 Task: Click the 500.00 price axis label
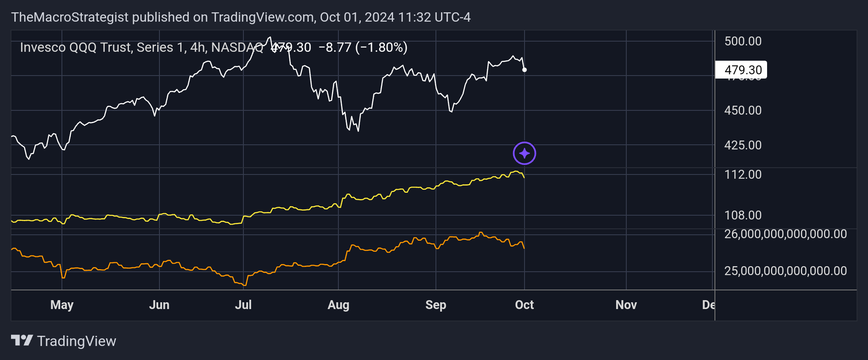point(743,41)
